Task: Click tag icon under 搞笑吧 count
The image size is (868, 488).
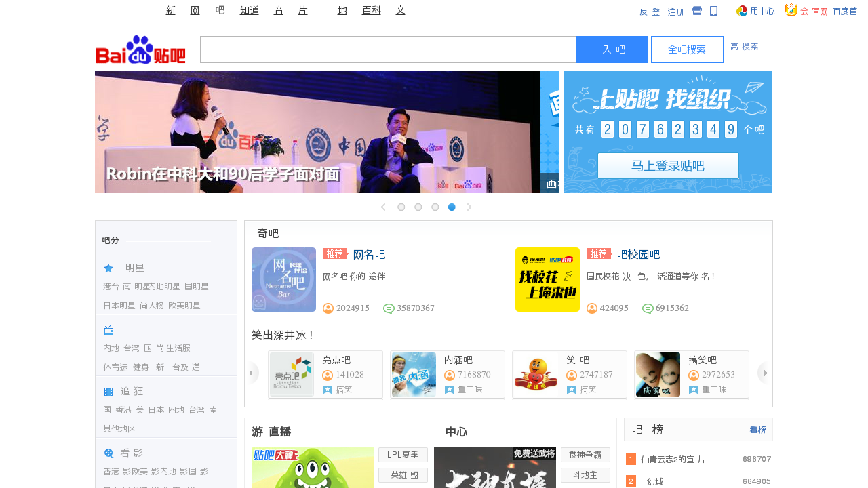Action: coord(694,390)
